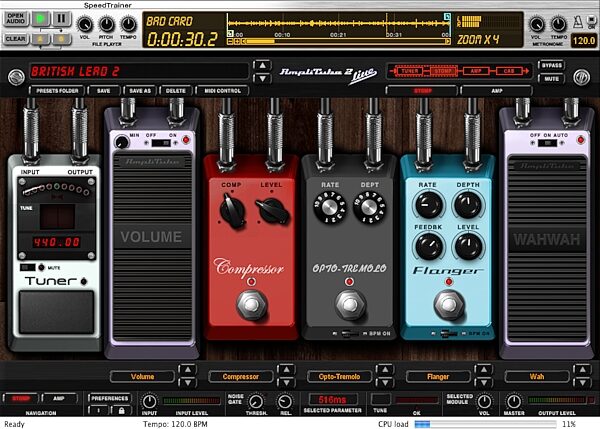Open MIDI Control settings

(223, 91)
